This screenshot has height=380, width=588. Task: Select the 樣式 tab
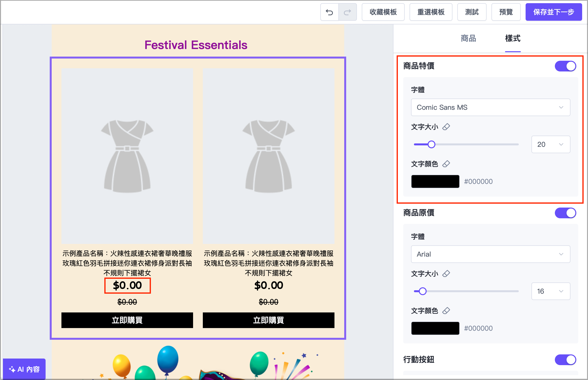point(512,39)
